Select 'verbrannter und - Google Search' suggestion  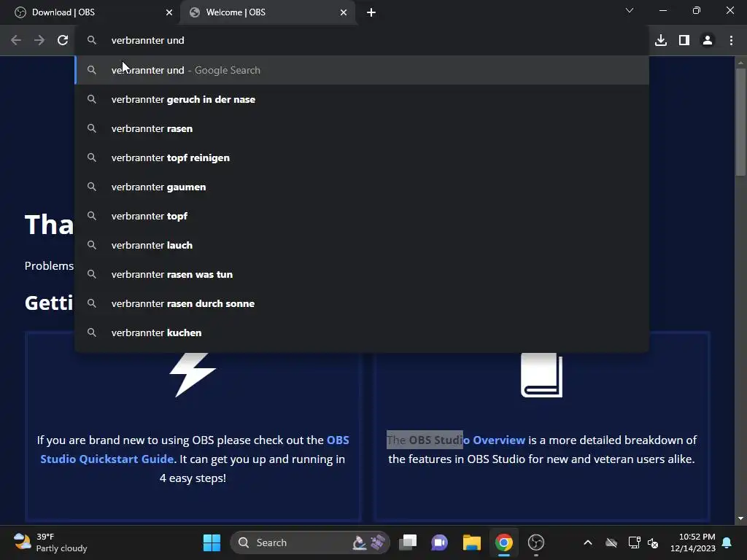362,70
